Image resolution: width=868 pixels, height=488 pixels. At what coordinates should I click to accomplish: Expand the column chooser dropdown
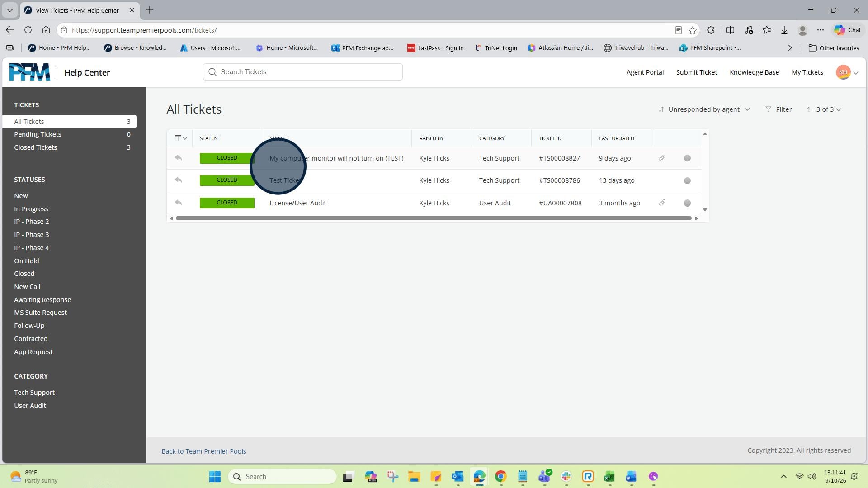pyautogui.click(x=181, y=138)
